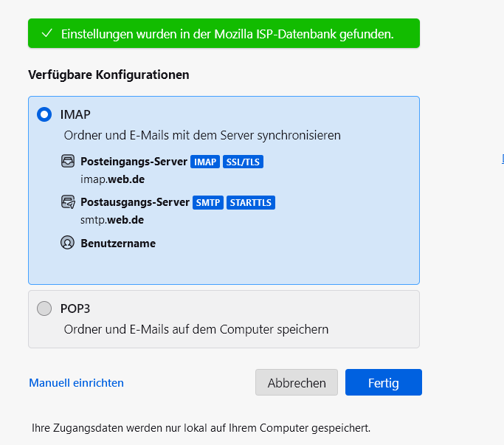Screen dimensions: 504x445
Task: Click the Posteingangs-Server inbox icon
Action: pos(68,161)
